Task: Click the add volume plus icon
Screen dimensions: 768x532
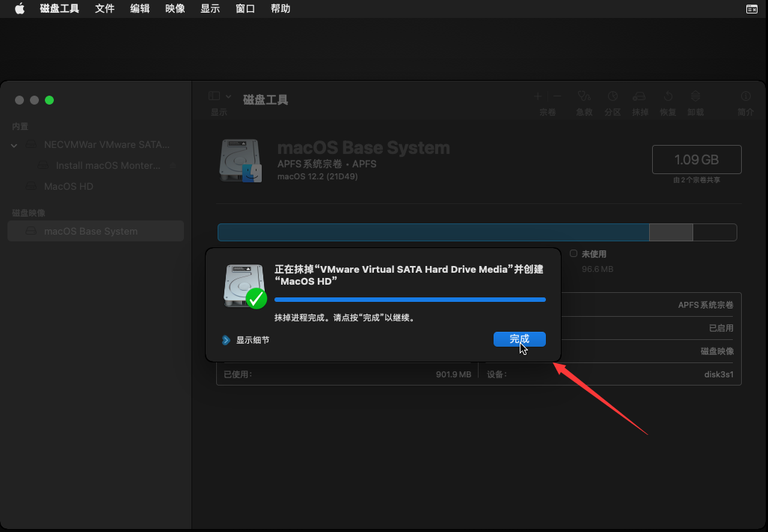Action: pos(538,96)
